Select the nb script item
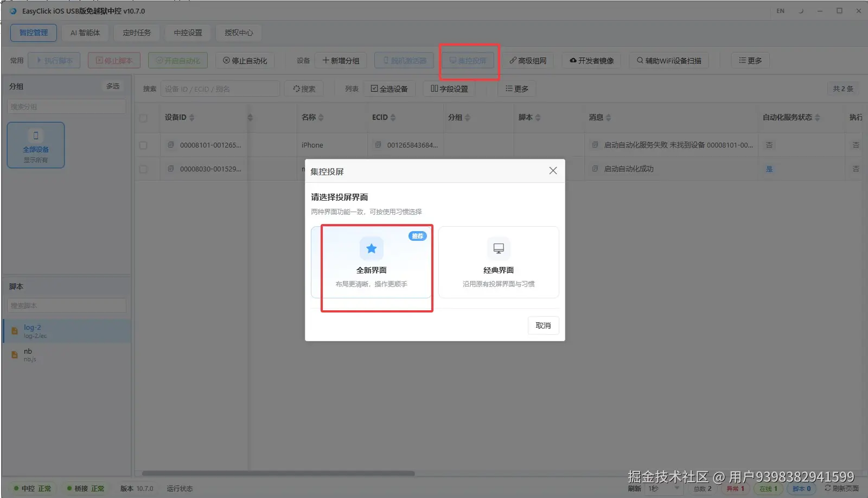This screenshot has width=868, height=498. coord(67,355)
